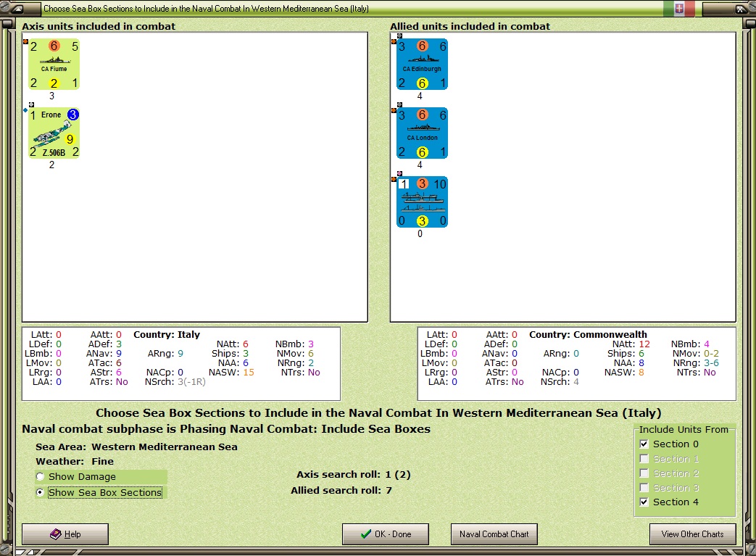Viewport: 756px width, 556px height.
Task: Click the book icon on Help button
Action: pyautogui.click(x=55, y=534)
